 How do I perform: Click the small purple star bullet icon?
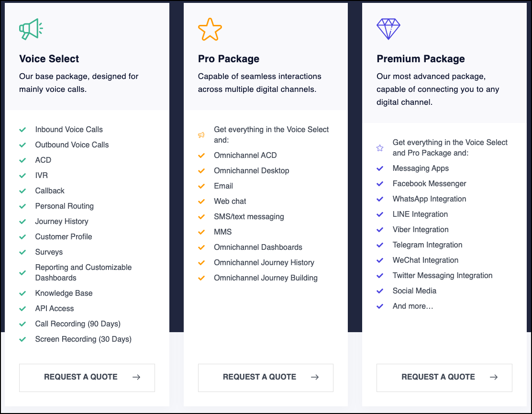[x=380, y=148]
